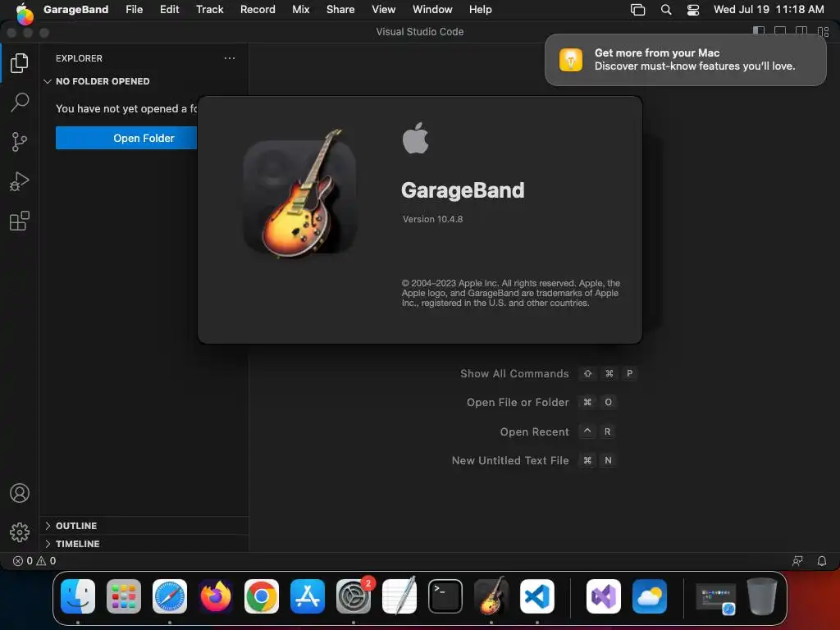Open Spotlight search in menu bar

(x=666, y=10)
